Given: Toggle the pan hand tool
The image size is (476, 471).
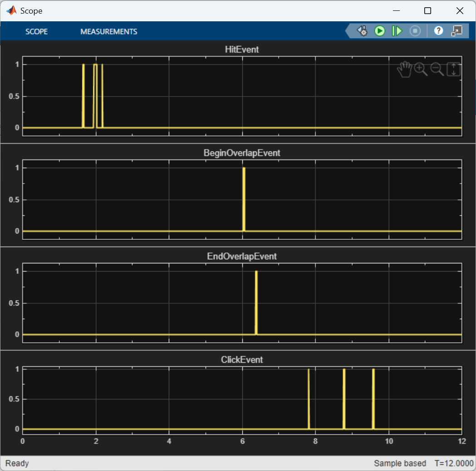Looking at the screenshot, I should pyautogui.click(x=404, y=69).
